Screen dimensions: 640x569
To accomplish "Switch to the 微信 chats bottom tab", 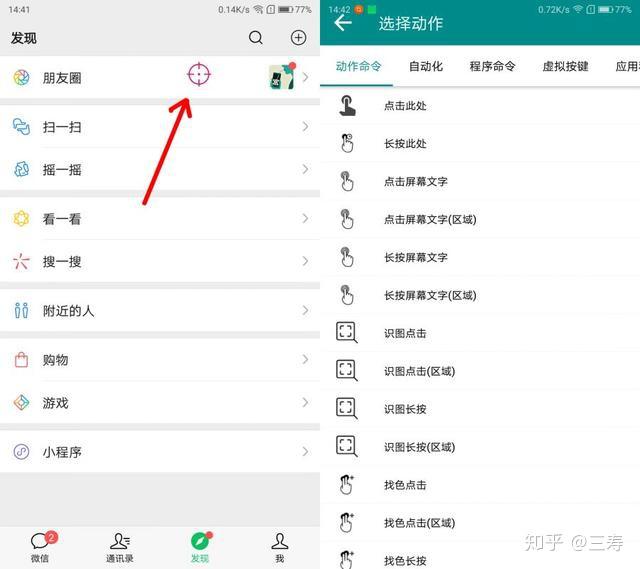I will coord(40,547).
